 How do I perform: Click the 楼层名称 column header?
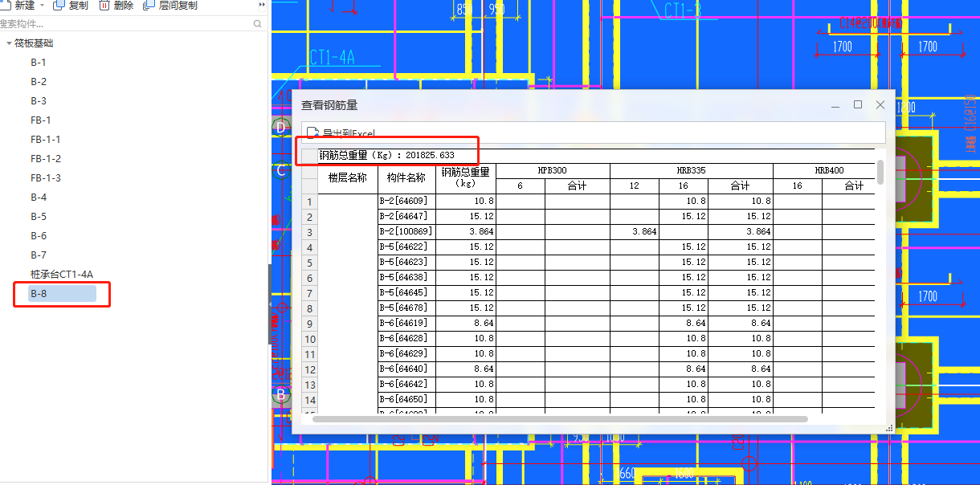click(x=347, y=178)
